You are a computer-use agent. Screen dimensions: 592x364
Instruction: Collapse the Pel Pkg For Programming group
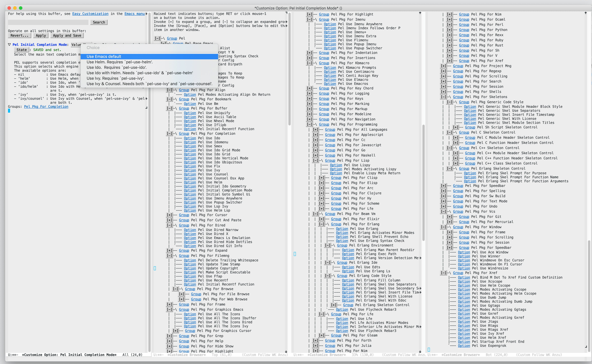309,125
